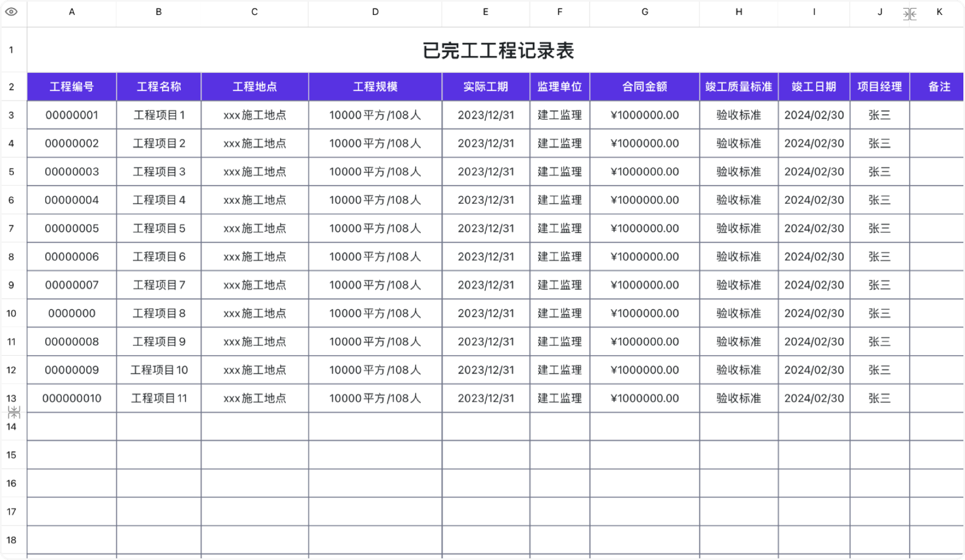The width and height of the screenshot is (965, 560).
Task: Click the eye icon in the top-left corner
Action: (11, 12)
